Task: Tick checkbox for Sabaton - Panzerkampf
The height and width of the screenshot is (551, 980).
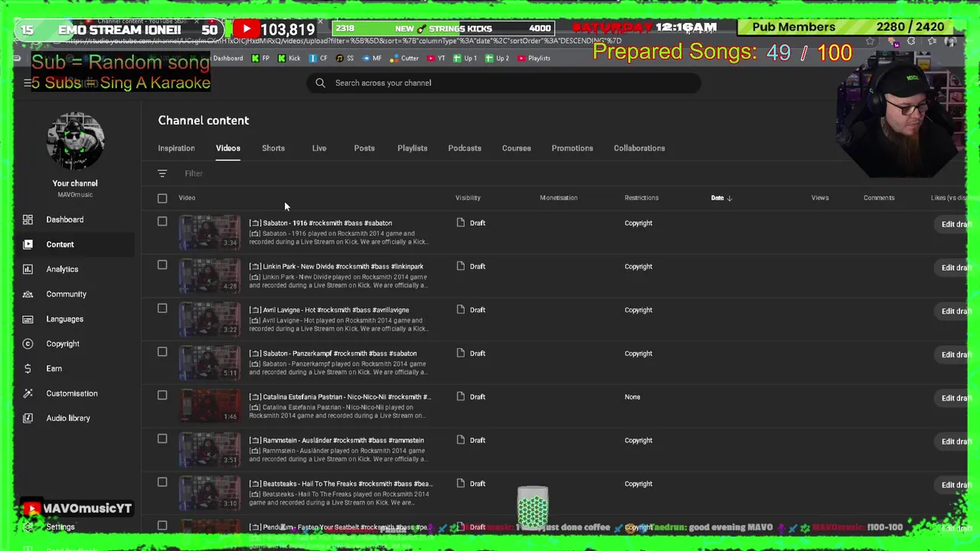Action: tap(162, 352)
